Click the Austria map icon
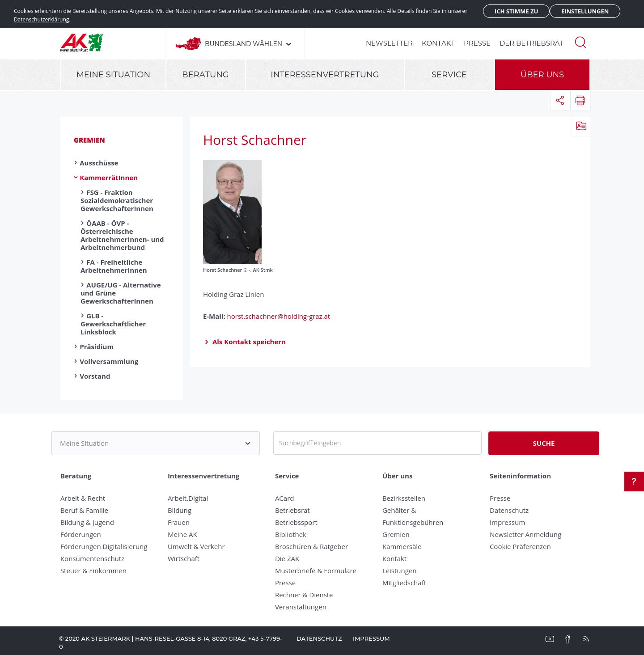This screenshot has width=644, height=655. click(188, 43)
